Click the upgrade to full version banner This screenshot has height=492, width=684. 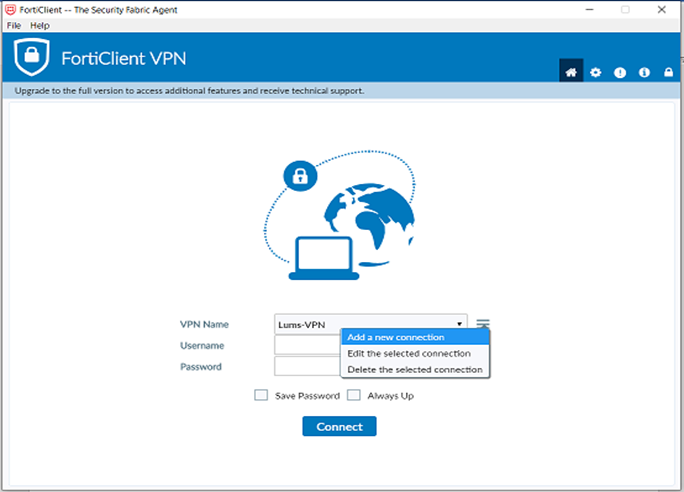coord(341,91)
